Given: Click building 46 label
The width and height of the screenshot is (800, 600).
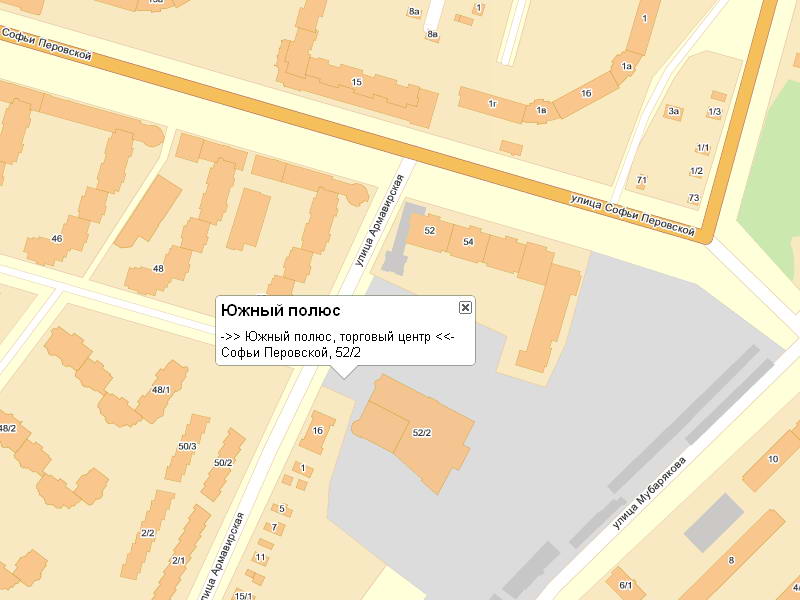Looking at the screenshot, I should coord(57,238).
